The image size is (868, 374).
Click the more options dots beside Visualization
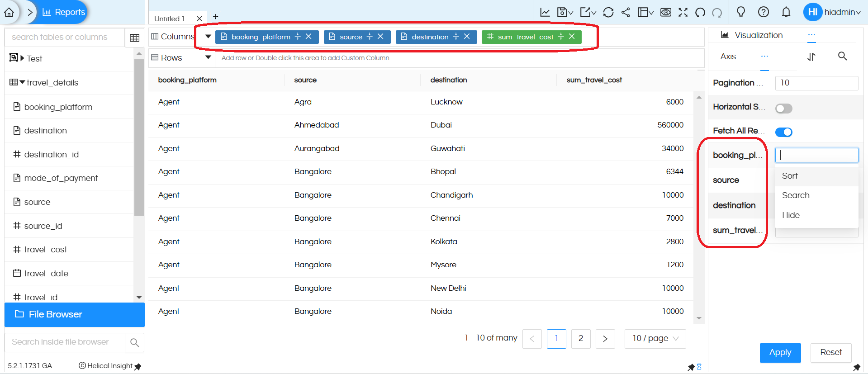tap(811, 35)
